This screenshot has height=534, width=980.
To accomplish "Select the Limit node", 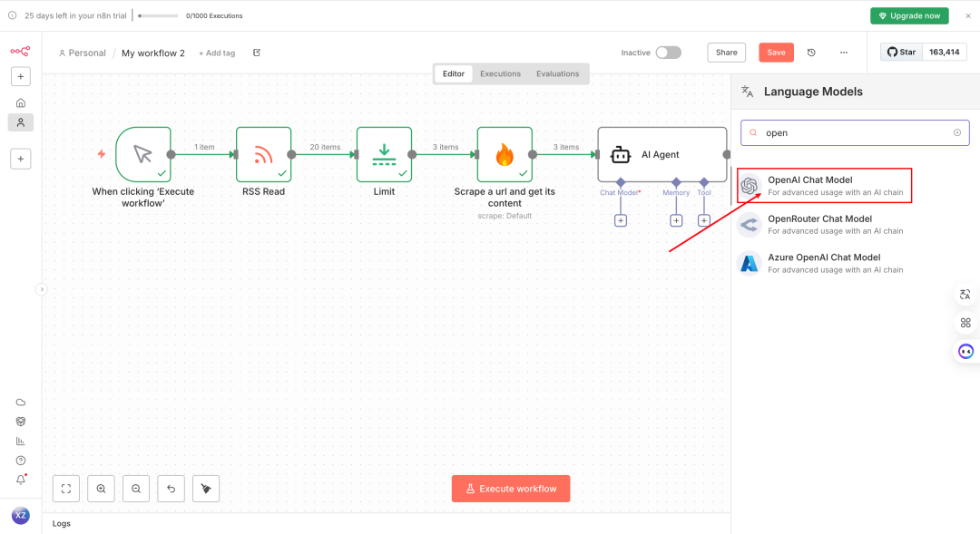I will coord(385,154).
